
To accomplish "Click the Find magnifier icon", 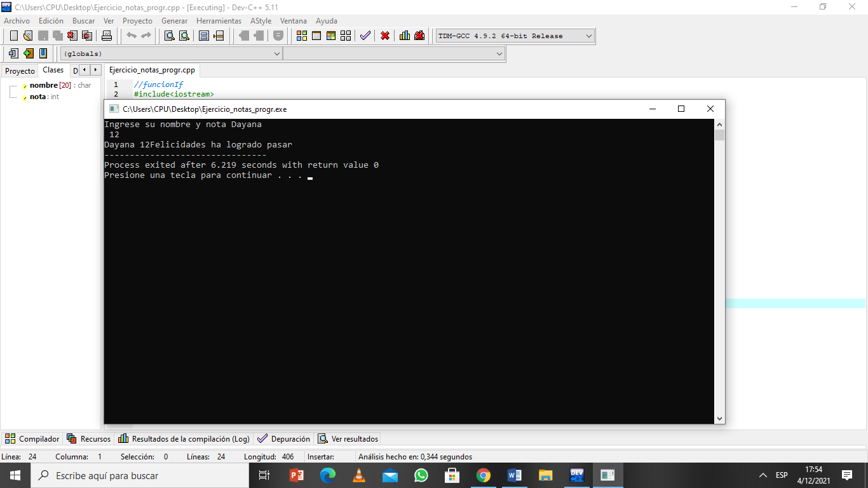I will pyautogui.click(x=170, y=36).
